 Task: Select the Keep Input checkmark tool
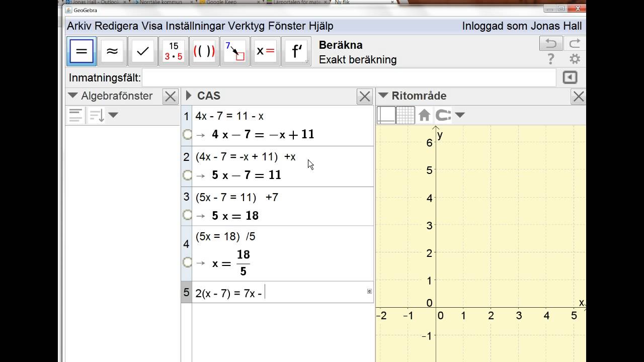tap(142, 51)
